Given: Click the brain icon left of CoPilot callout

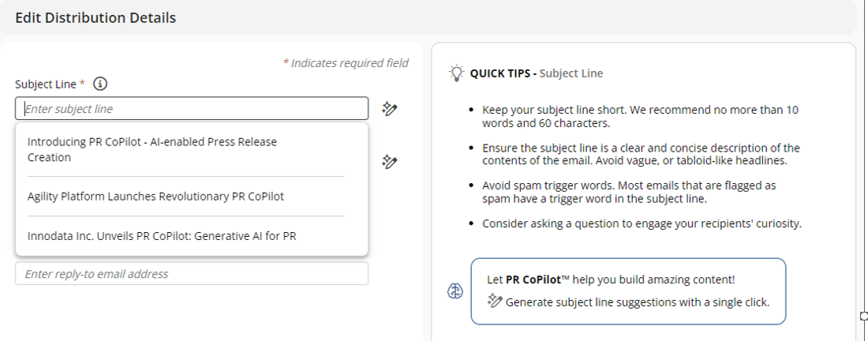Looking at the screenshot, I should [x=455, y=291].
